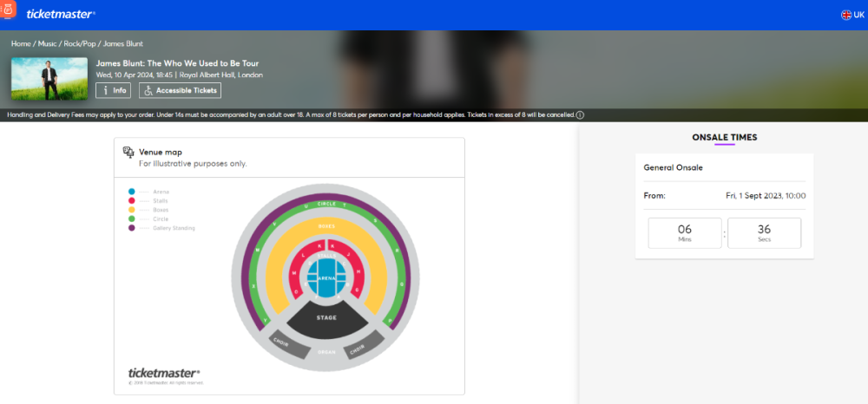Click the Accessible Tickets button

tap(180, 91)
